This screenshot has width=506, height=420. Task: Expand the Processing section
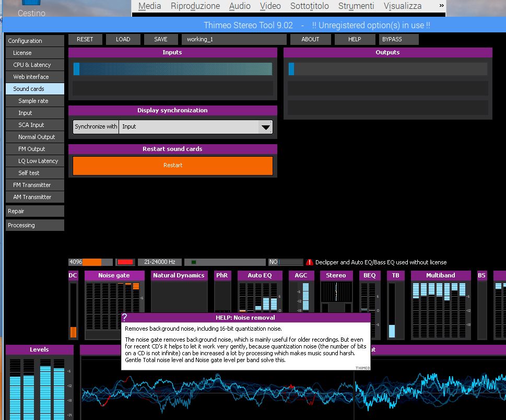(x=35, y=225)
